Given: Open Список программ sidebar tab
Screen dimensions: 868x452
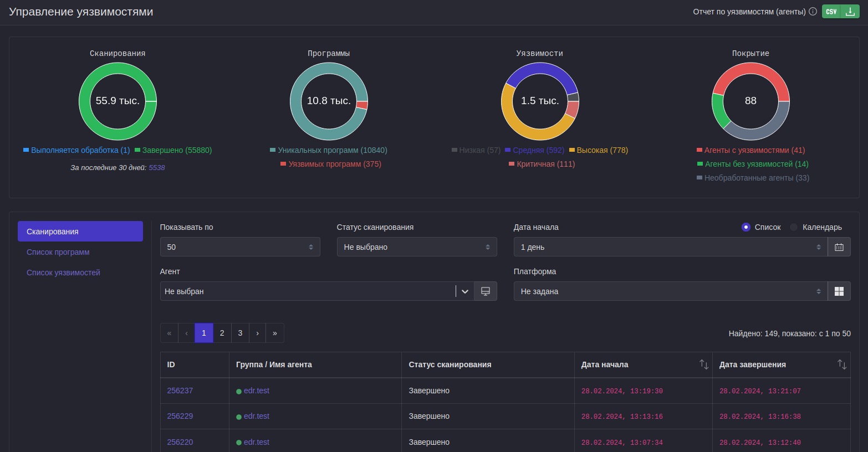Looking at the screenshot, I should tap(58, 252).
